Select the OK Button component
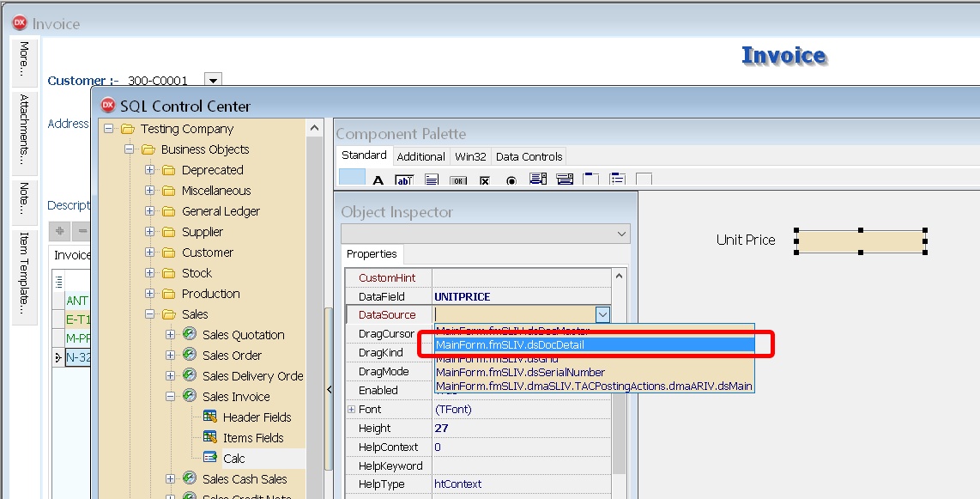The height and width of the screenshot is (499, 980). tap(458, 180)
